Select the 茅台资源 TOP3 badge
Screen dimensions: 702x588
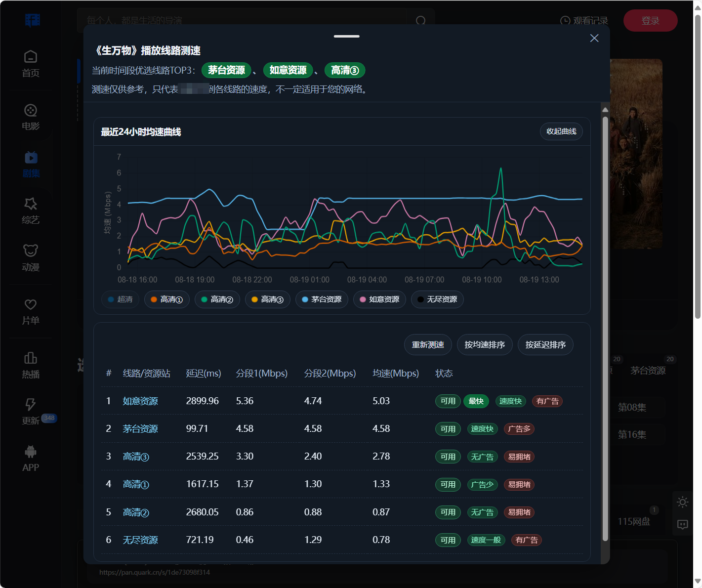[x=226, y=70]
